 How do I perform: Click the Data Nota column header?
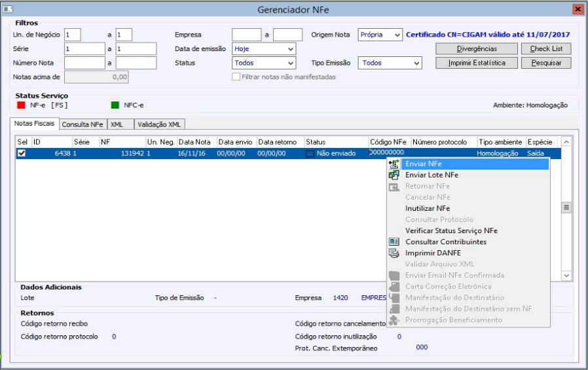(197, 142)
